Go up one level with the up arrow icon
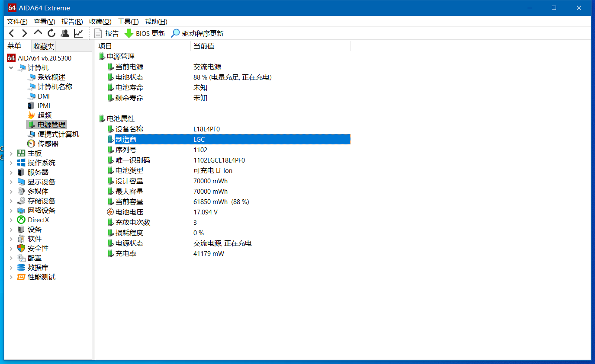This screenshot has height=364, width=595. [38, 33]
